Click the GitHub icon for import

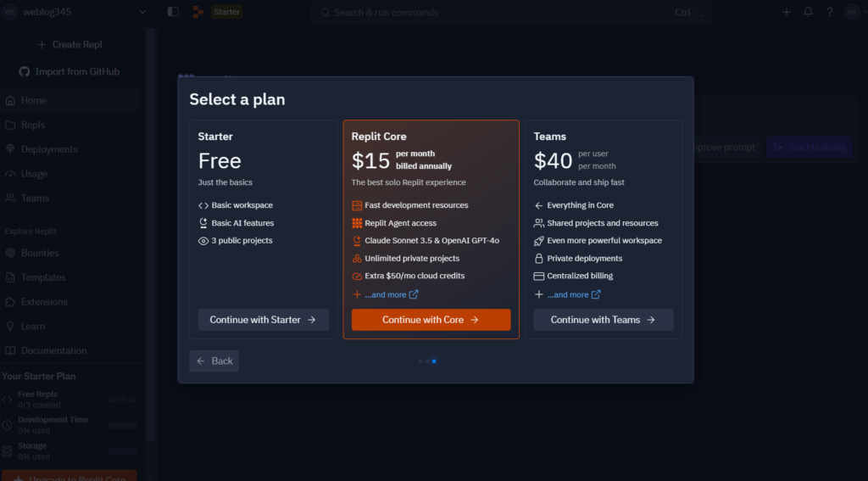(x=24, y=72)
